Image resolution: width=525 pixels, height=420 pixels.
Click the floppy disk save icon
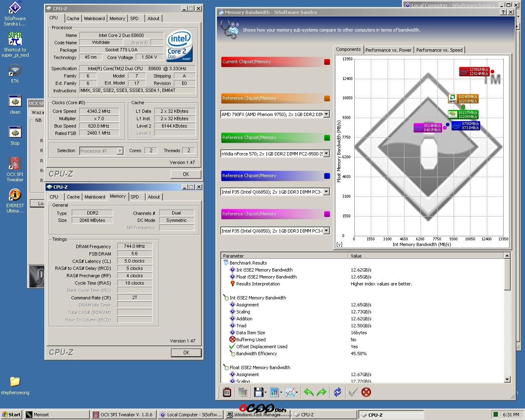258,392
